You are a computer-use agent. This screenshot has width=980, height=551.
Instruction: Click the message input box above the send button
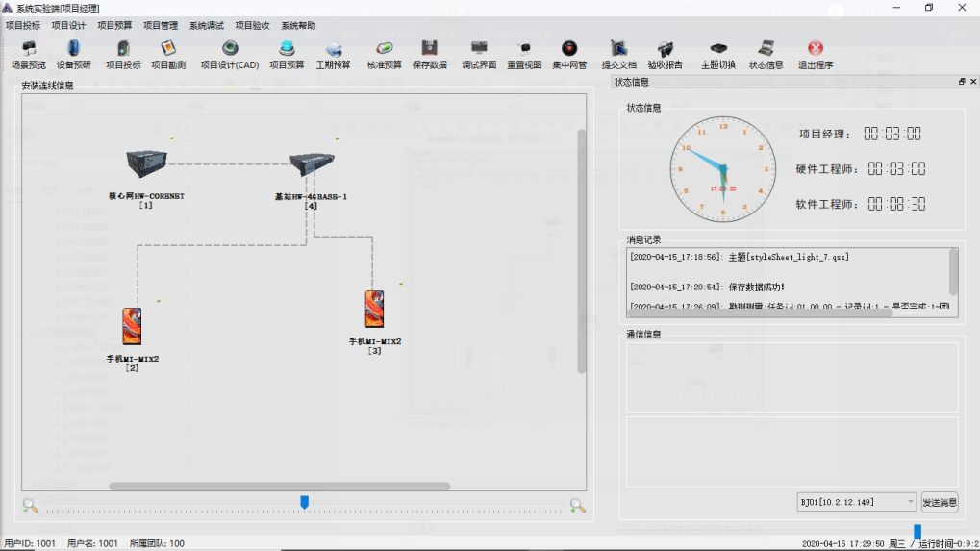pyautogui.click(x=792, y=451)
